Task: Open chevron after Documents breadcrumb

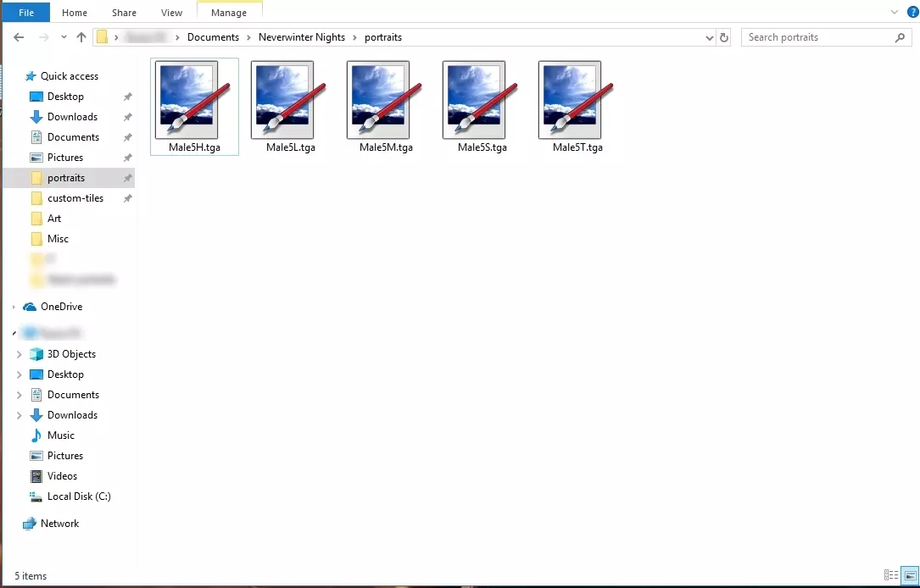Action: (248, 37)
